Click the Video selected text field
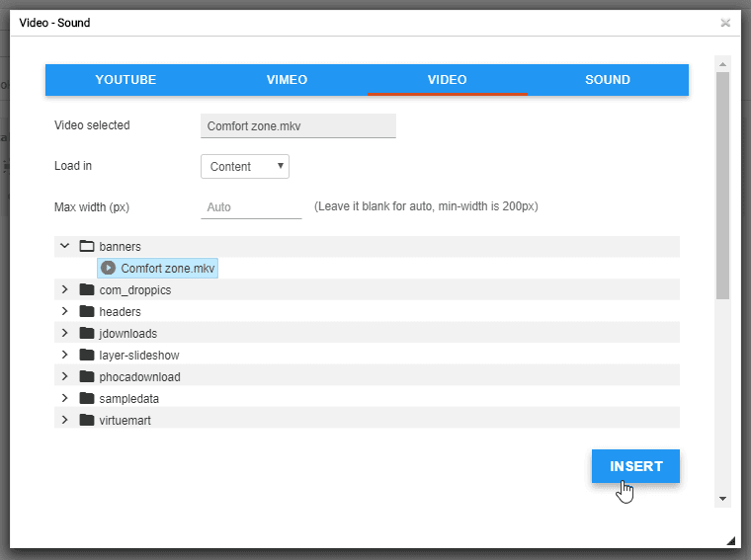Screen dimensions: 751x560 (297, 126)
